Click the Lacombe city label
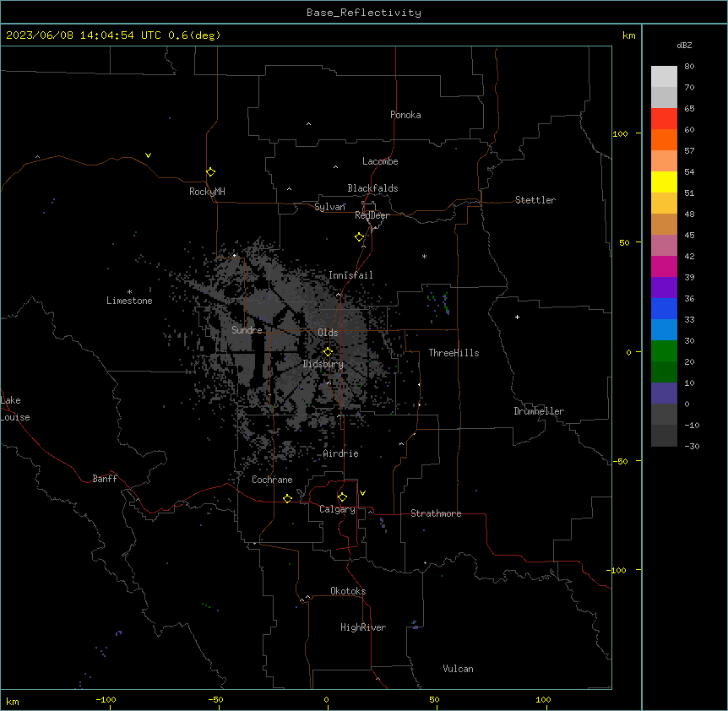Viewport: 728px width, 711px height. pyautogui.click(x=380, y=161)
